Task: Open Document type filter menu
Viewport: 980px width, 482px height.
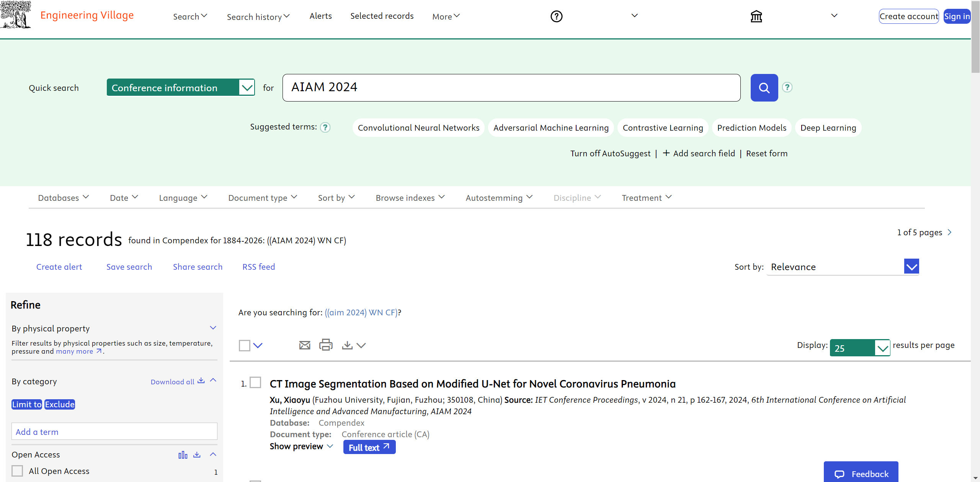Action: tap(263, 198)
